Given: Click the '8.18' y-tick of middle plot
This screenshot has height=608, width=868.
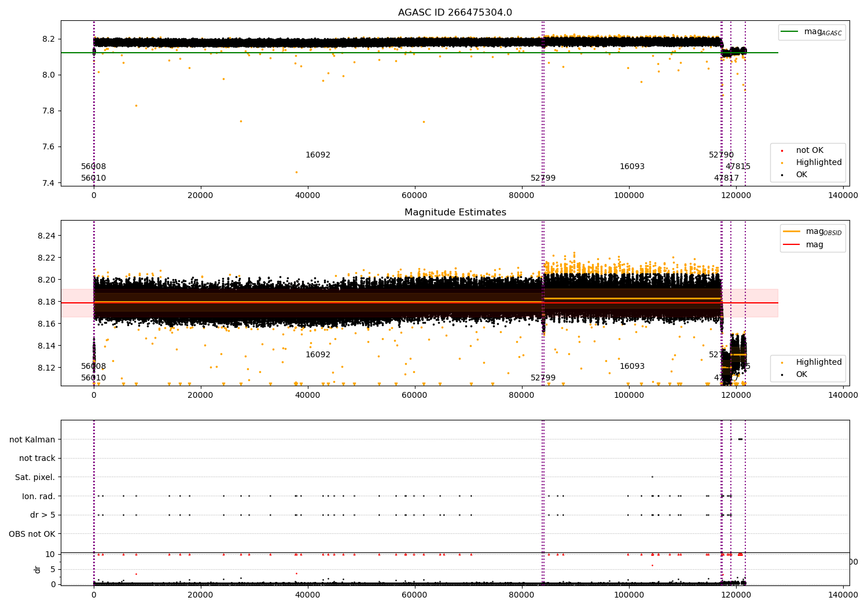Looking at the screenshot, I should coord(46,302).
